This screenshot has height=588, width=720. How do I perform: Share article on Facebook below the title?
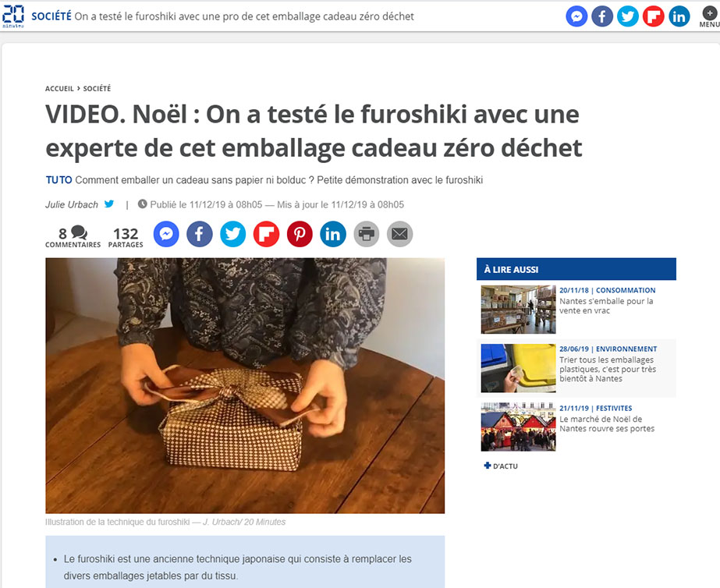pos(199,234)
